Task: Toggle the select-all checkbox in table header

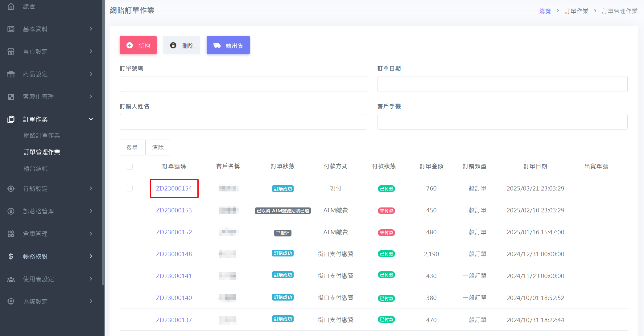Action: (x=129, y=166)
